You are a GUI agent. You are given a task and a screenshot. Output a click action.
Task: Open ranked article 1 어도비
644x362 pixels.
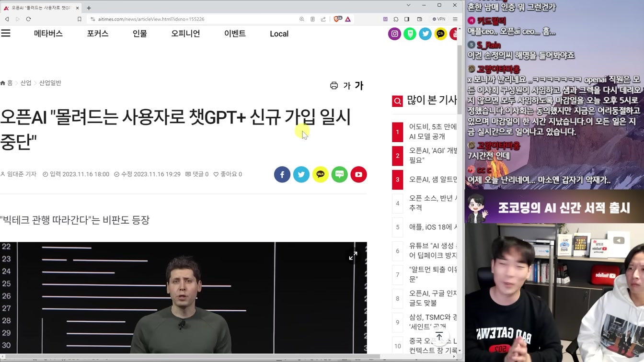pos(425,132)
